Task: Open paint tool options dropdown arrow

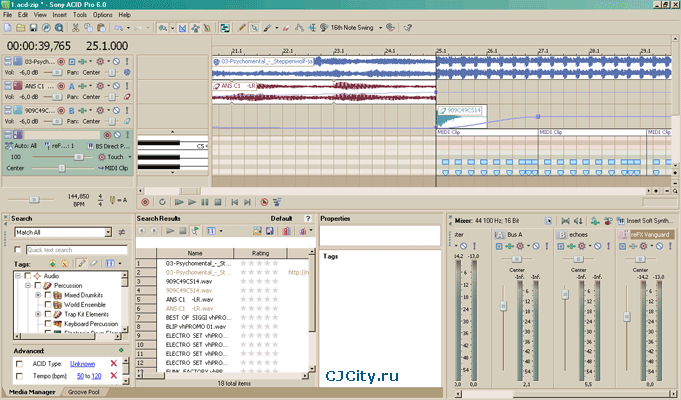Action: click(277, 28)
